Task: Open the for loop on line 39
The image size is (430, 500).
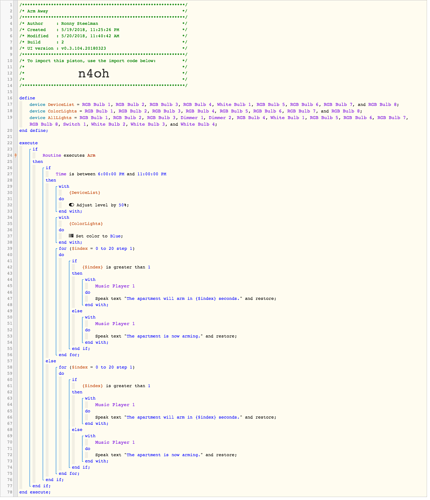Action: pos(97,249)
